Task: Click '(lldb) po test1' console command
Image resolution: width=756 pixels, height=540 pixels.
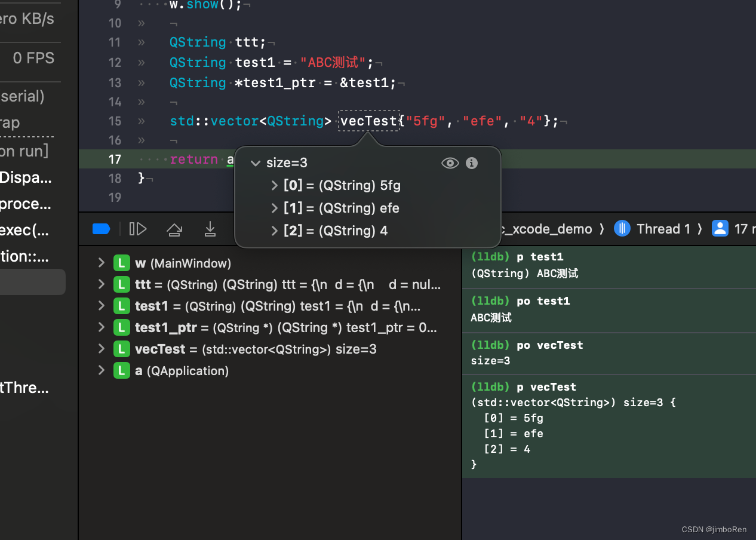Action: tap(520, 301)
